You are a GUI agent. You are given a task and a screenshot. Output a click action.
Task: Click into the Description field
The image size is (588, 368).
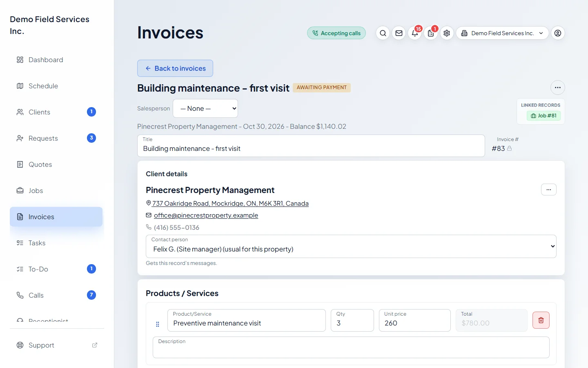[x=351, y=347]
